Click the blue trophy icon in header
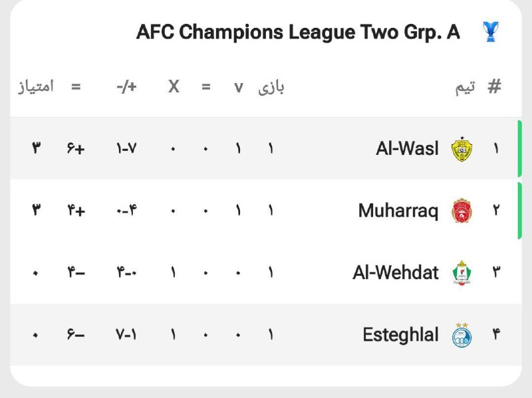 490,32
